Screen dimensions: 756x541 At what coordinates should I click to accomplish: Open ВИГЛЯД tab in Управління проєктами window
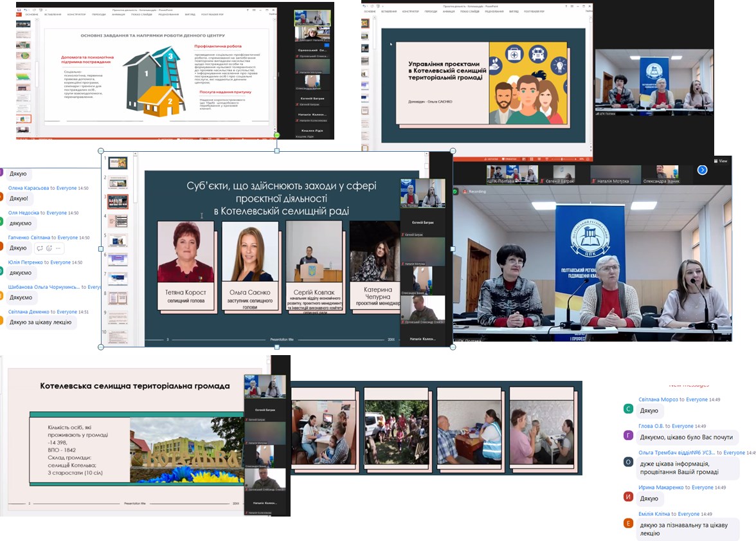514,11
